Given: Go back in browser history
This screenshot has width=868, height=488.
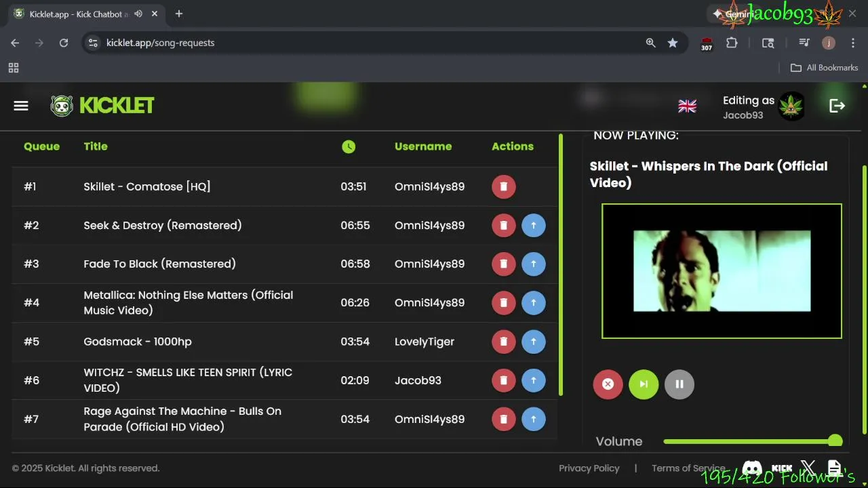Looking at the screenshot, I should tap(15, 43).
